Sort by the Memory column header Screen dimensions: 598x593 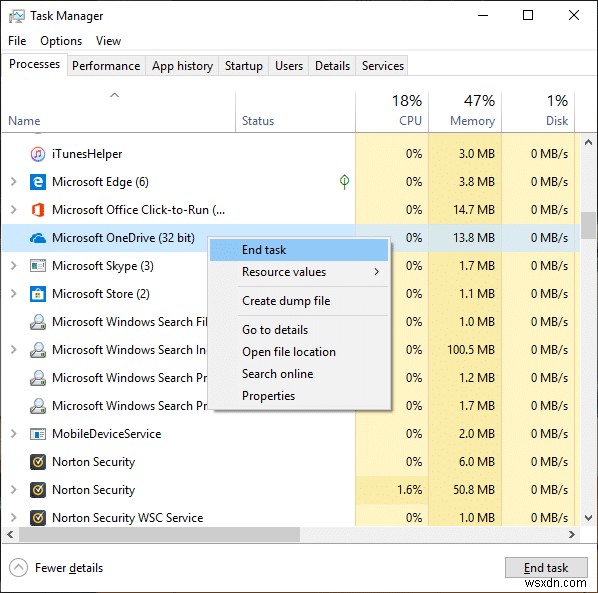point(465,111)
